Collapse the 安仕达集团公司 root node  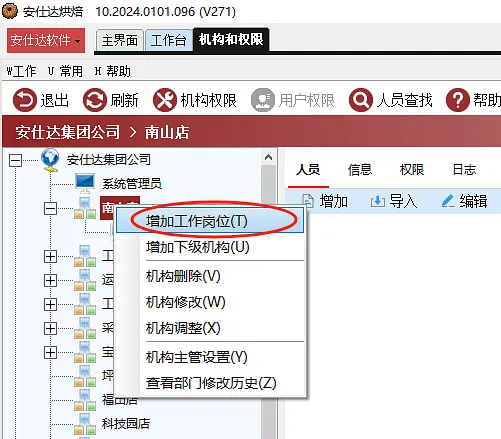pos(15,161)
